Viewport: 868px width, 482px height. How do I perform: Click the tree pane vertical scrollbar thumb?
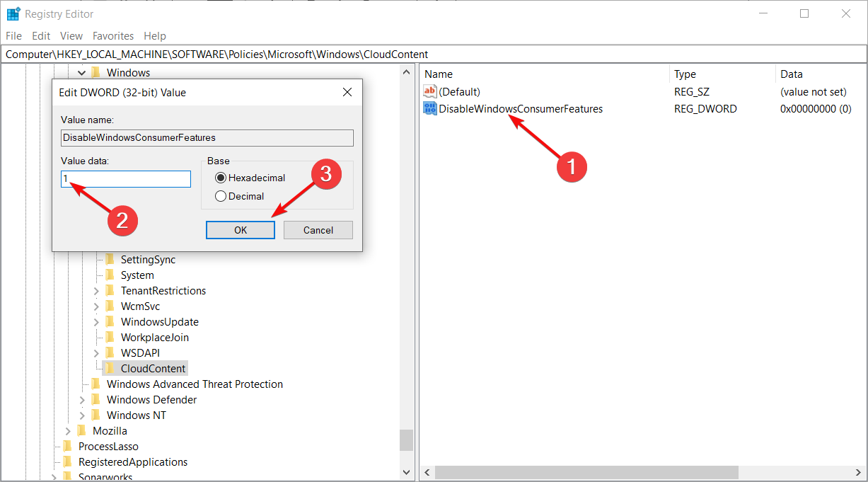point(406,440)
